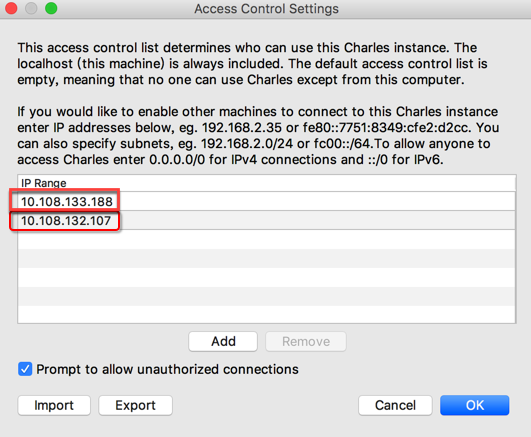531x437 pixels.
Task: Select the 10.108.133.188 entry
Action: [267, 202]
